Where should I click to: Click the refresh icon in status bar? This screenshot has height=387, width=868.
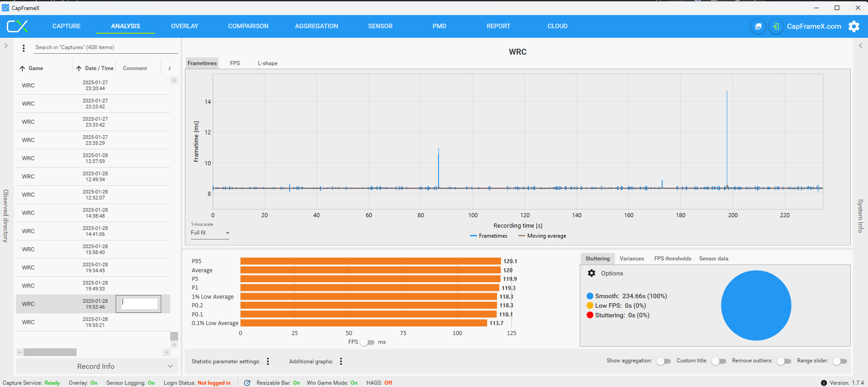coord(247,383)
